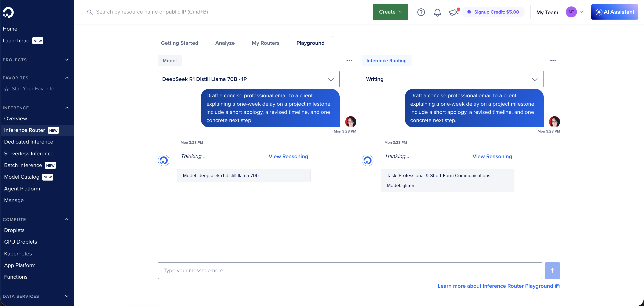
Task: Select the Playground tab
Action: 310,43
